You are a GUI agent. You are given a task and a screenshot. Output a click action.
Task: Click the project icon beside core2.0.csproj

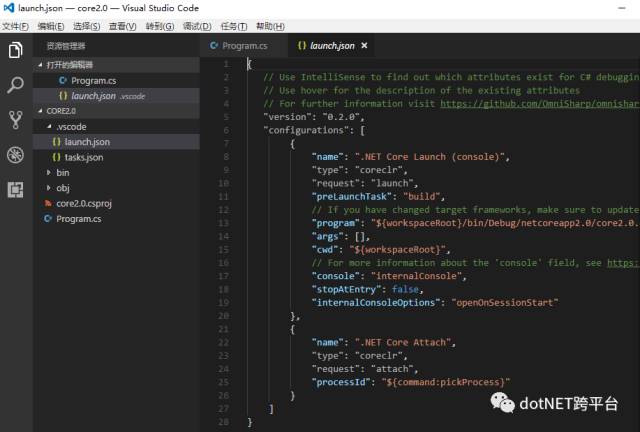[48, 203]
